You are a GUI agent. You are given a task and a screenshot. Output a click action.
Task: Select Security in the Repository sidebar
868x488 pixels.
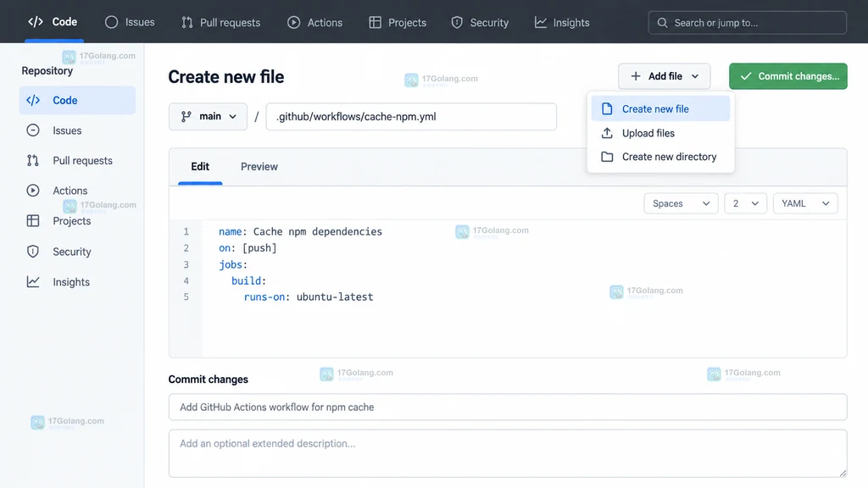(77, 251)
